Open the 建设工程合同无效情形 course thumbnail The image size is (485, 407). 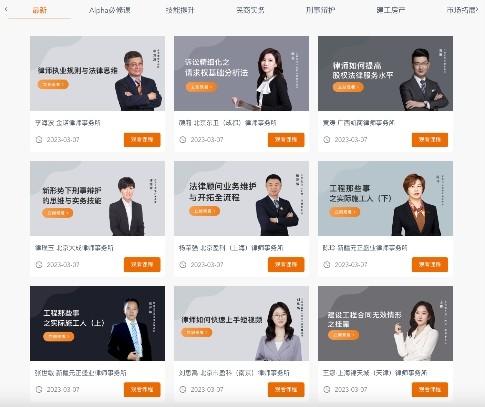[x=385, y=323]
